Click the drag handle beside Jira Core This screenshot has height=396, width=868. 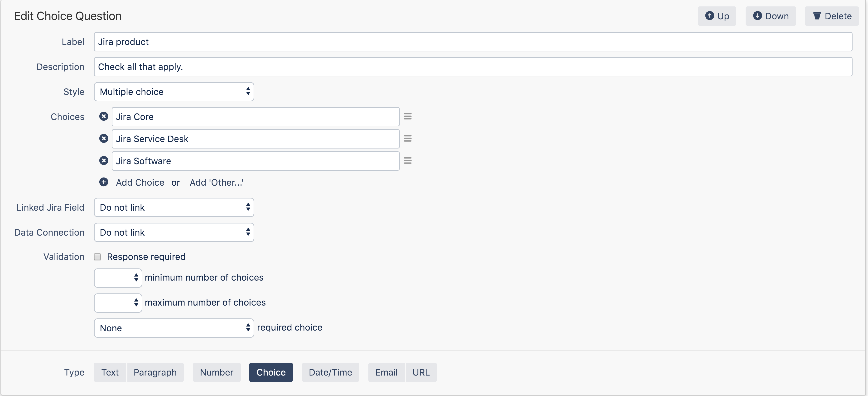pyautogui.click(x=408, y=116)
